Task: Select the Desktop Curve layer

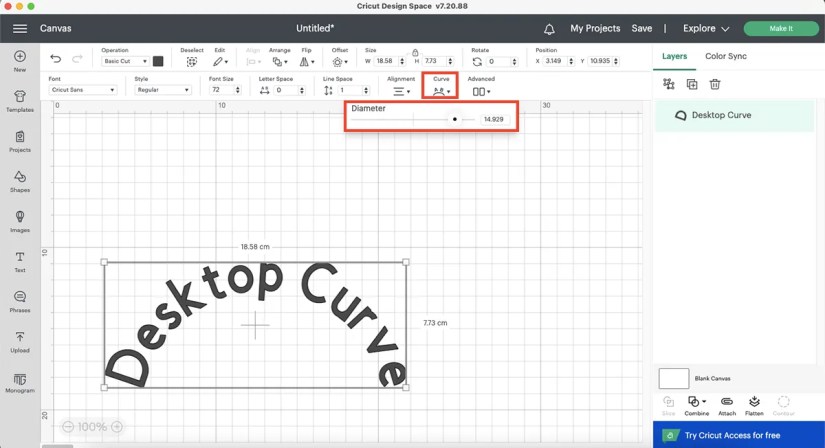Action: [x=734, y=115]
